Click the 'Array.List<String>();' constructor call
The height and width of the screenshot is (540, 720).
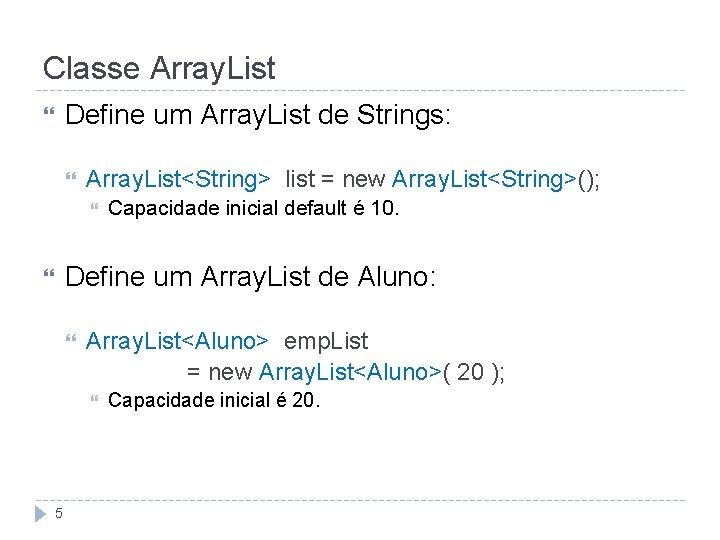pos(496,180)
